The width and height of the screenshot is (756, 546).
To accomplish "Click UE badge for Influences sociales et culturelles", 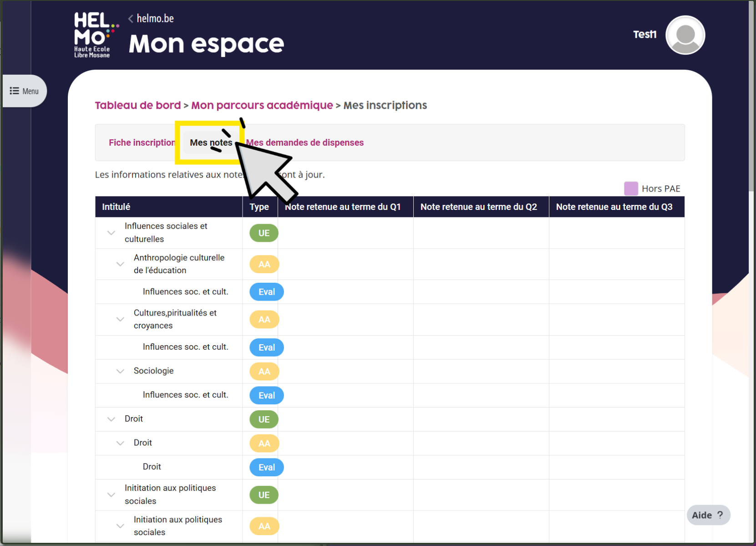I will point(264,233).
